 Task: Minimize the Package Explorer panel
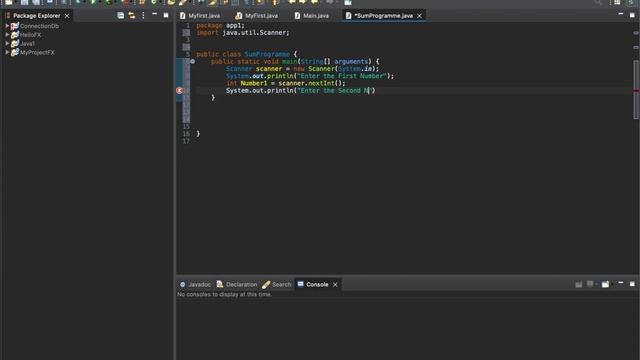tap(154, 14)
